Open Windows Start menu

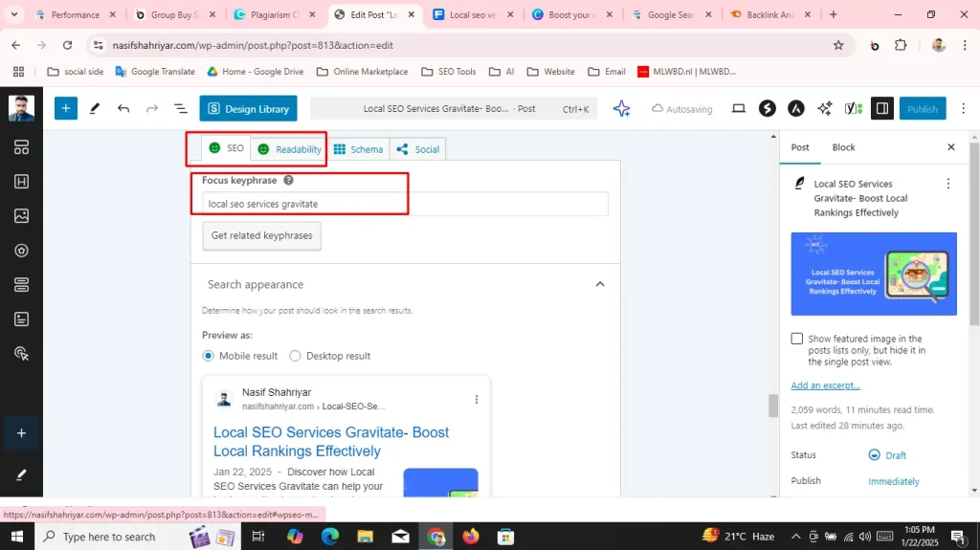17,537
